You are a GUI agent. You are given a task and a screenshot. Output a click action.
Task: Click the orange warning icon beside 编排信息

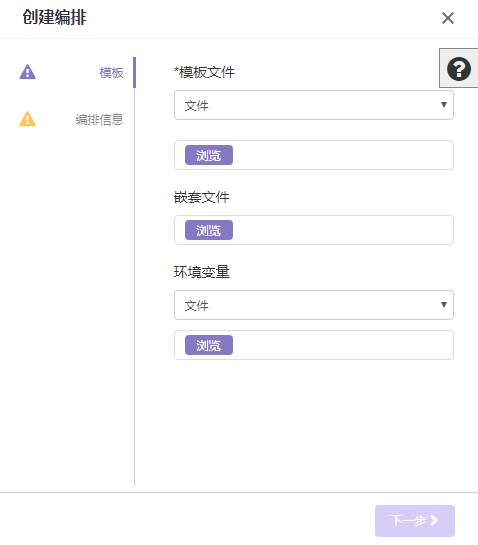tap(27, 119)
